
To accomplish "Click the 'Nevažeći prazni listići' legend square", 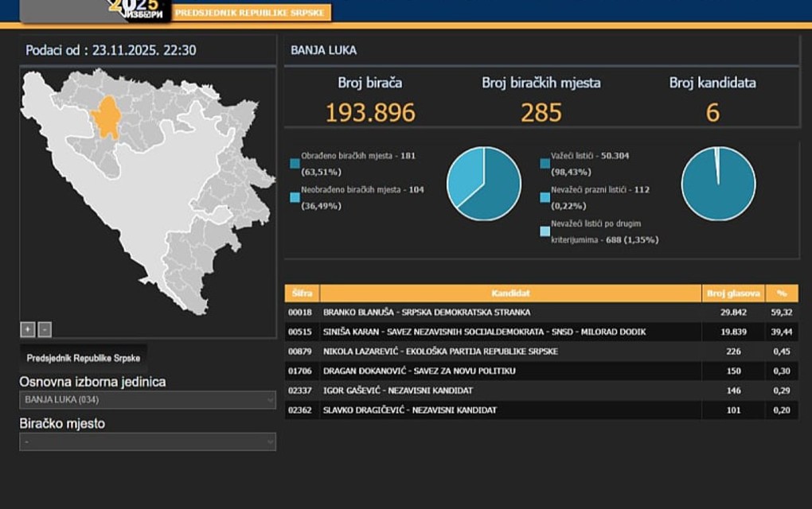I will pyautogui.click(x=545, y=197).
